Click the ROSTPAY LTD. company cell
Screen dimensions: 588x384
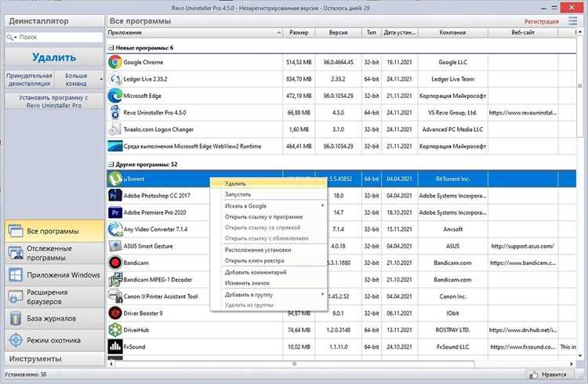click(x=452, y=330)
